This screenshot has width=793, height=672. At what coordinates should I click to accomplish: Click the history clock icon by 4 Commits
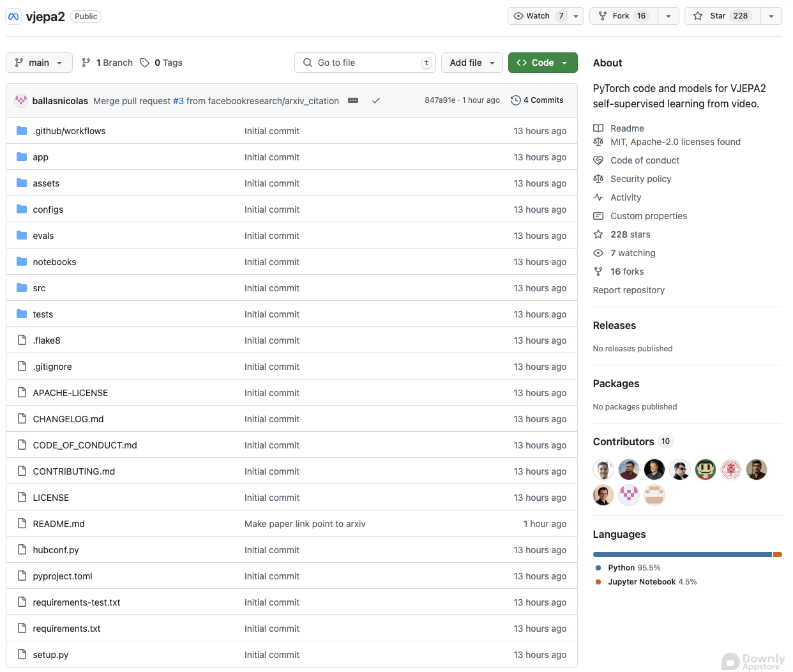(x=516, y=100)
